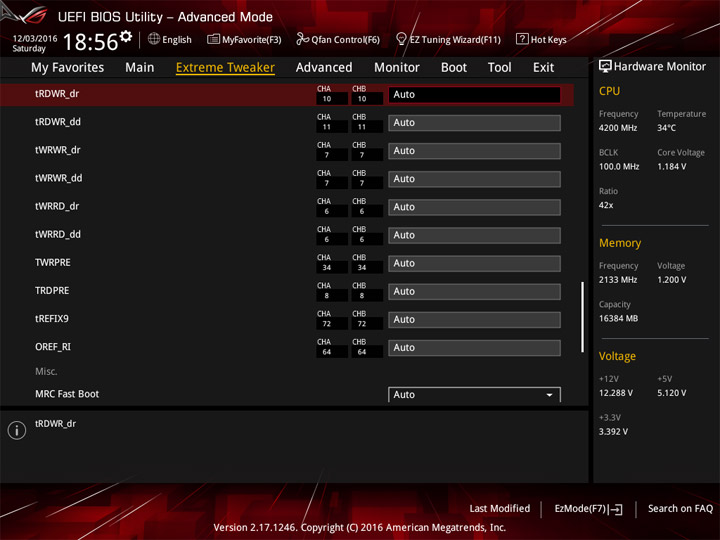
Task: Select the TWRPRE Auto value field
Action: 474,264
